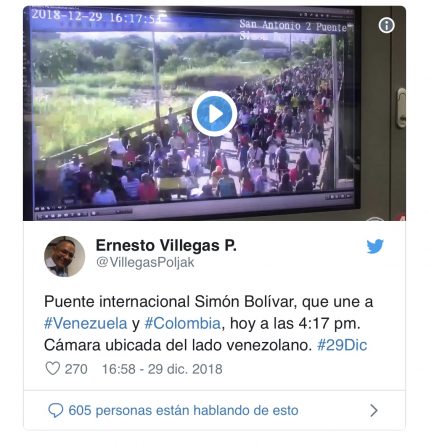
Task: Play the embedded bridge video
Action: click(x=214, y=114)
